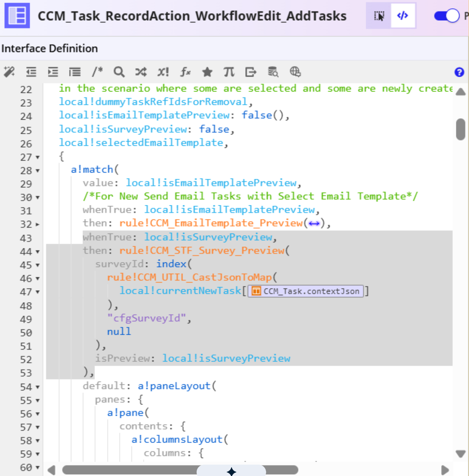
Task: Collapse the columns fold at line 59
Action: click(x=37, y=454)
